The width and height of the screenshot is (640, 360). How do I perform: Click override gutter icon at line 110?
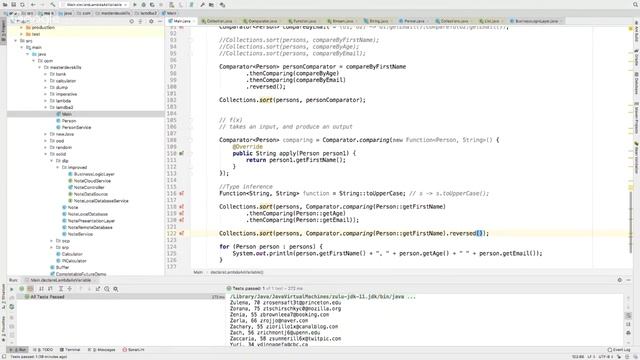click(181, 153)
